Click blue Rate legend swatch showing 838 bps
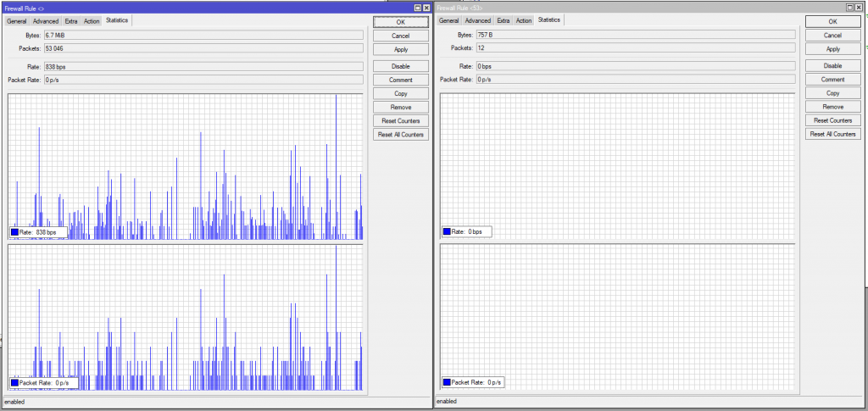 (x=16, y=232)
